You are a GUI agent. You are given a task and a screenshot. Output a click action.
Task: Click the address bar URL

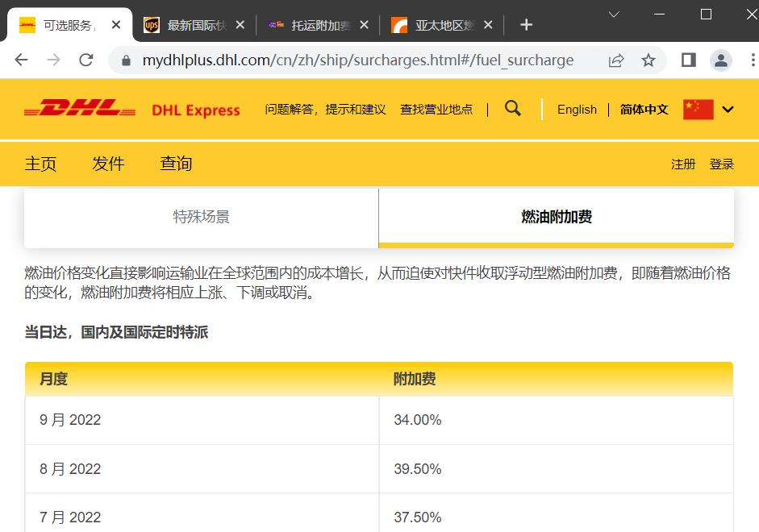tap(357, 60)
